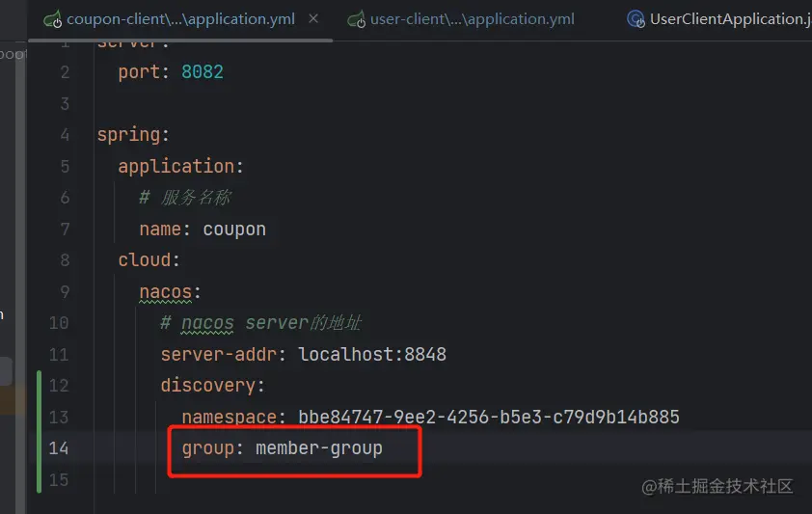The height and width of the screenshot is (514, 812).
Task: Click line number 14 in the gutter
Action: tap(59, 448)
